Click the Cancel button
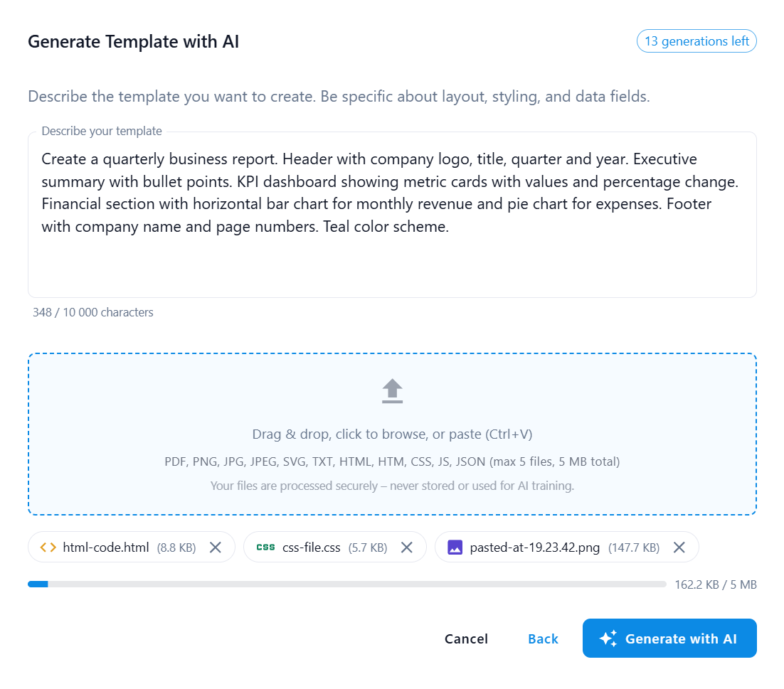This screenshot has height=689, width=784. click(x=466, y=638)
